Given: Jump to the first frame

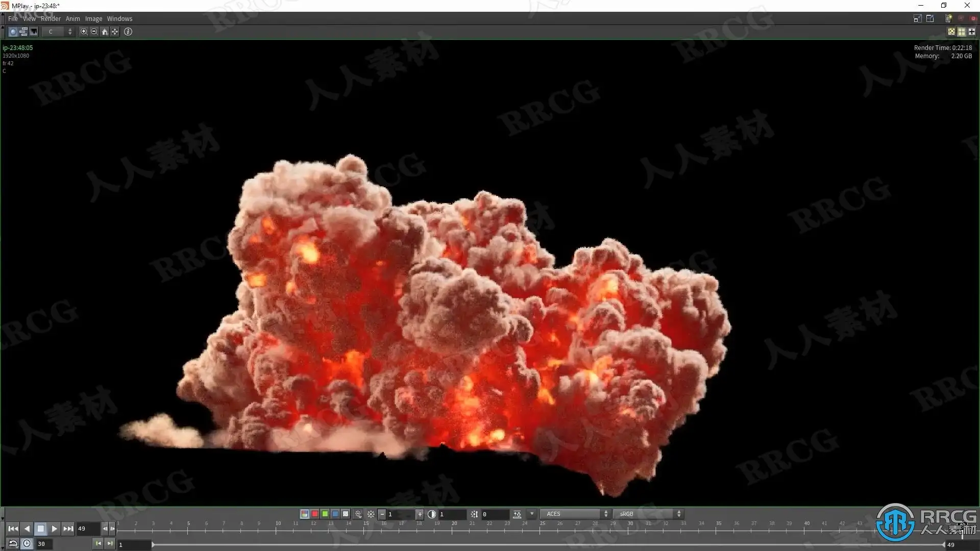Looking at the screenshot, I should (13, 529).
